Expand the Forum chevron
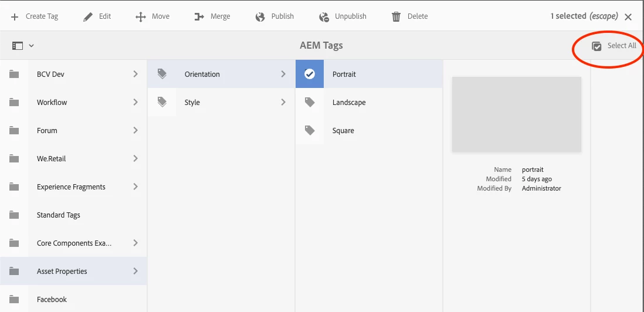The height and width of the screenshot is (312, 644). tap(135, 131)
